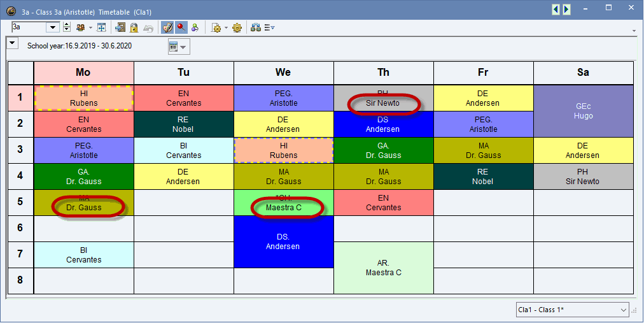Click the grid with arrows fit icon
Viewport: 644px width, 323px height.
click(101, 27)
